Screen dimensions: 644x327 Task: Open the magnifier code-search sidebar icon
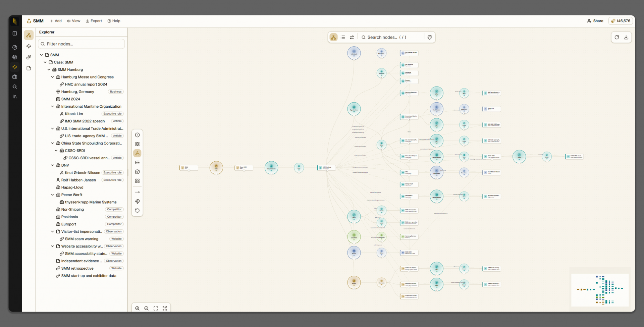click(15, 87)
